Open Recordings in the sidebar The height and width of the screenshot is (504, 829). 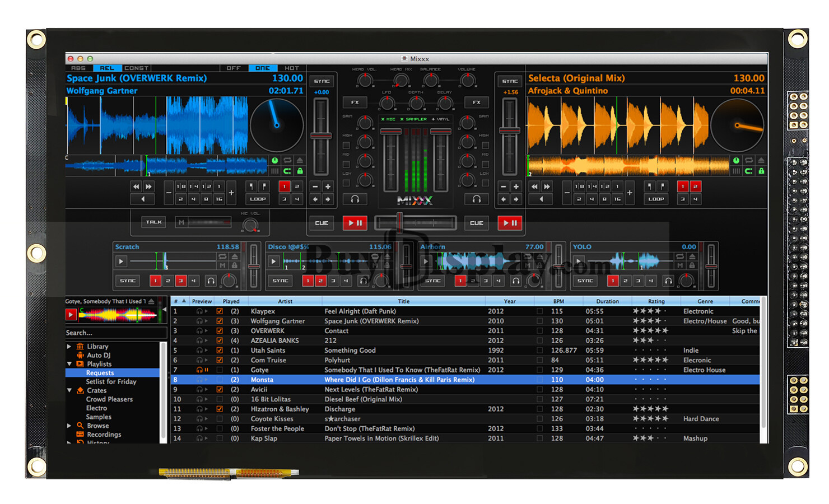coord(104,435)
